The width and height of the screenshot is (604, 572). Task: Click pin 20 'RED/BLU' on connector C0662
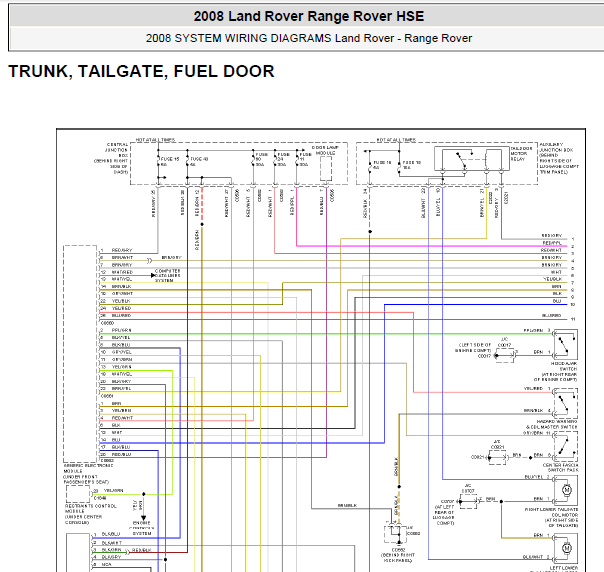tap(116, 455)
